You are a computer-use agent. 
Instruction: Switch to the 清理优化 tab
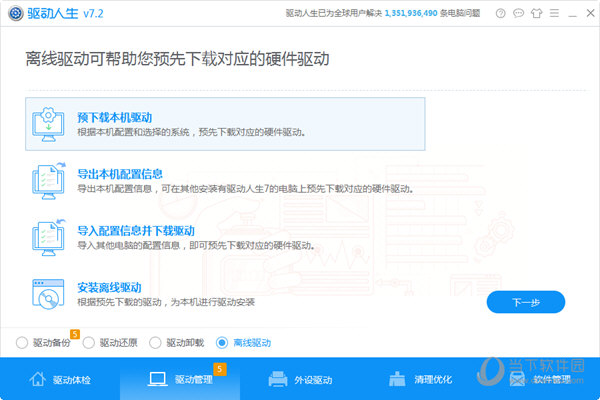click(420, 379)
